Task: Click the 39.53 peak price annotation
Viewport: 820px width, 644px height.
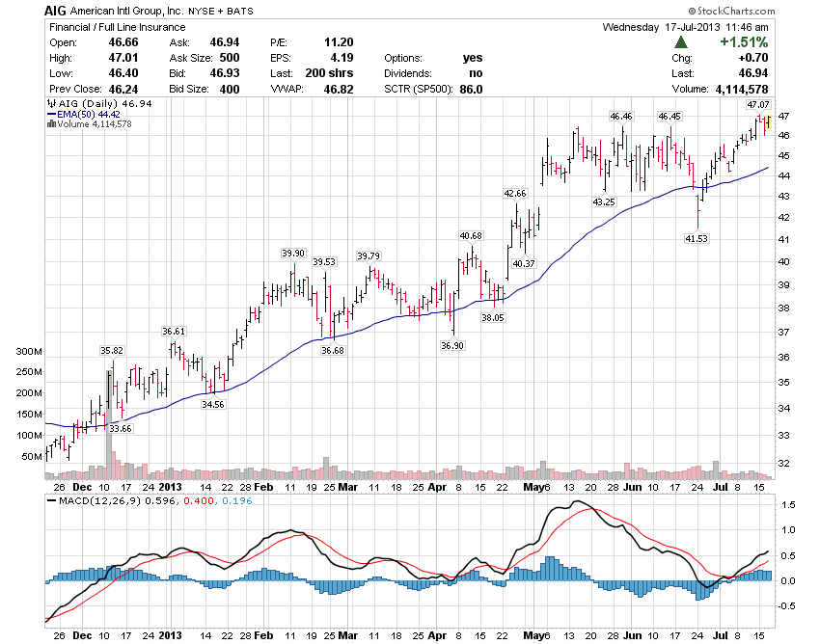Action: [x=324, y=262]
